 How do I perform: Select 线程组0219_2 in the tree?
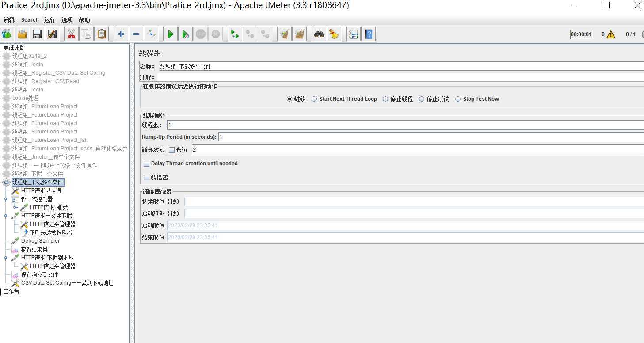30,56
